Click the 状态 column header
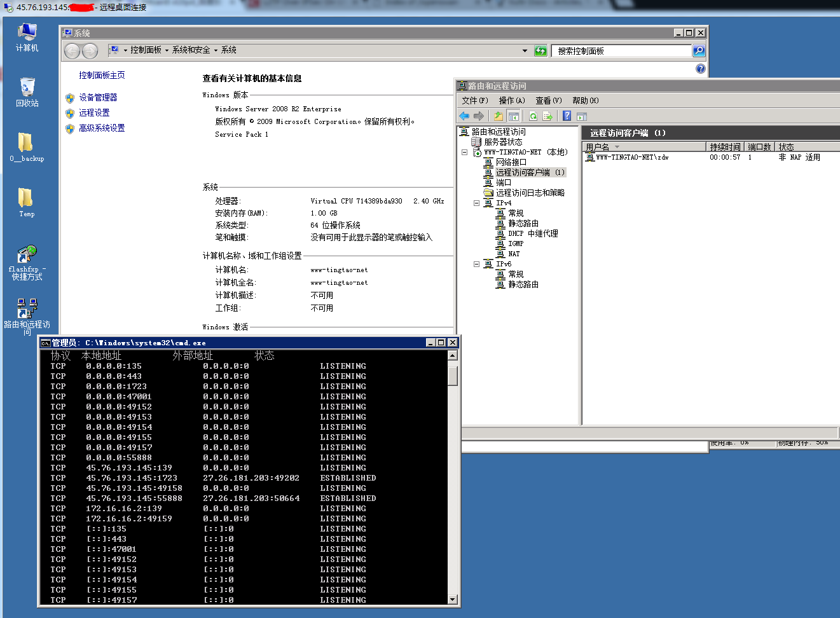840x618 pixels. point(808,147)
